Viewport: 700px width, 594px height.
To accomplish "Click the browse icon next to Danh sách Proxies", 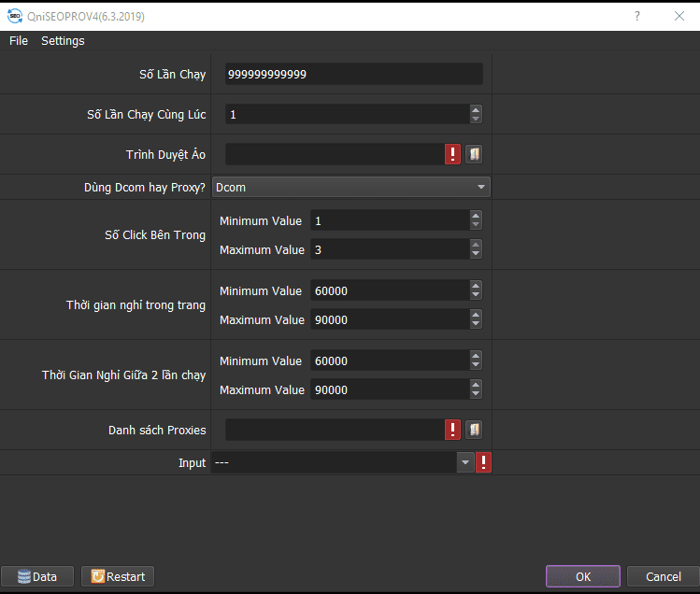I will pos(474,430).
